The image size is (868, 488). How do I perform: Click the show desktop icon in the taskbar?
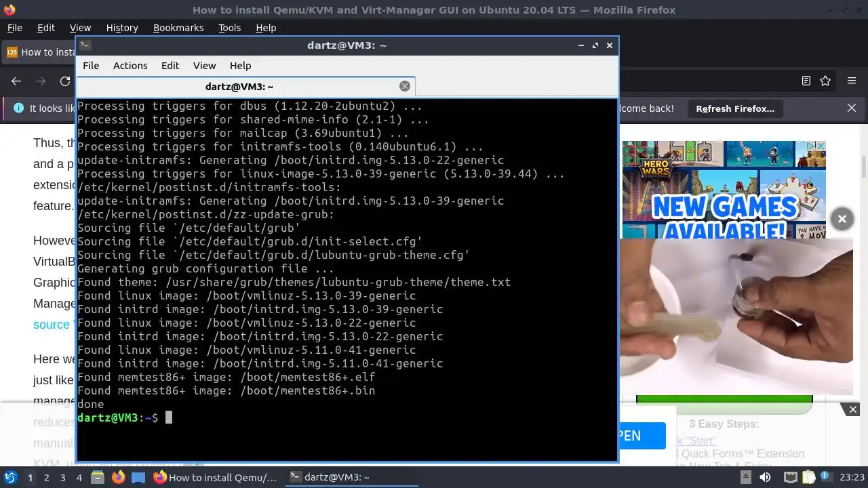138,477
